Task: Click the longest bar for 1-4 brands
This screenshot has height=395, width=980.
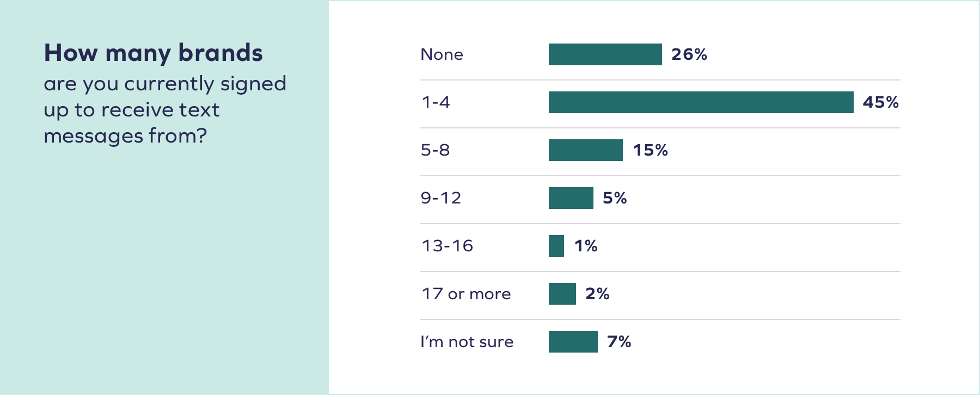Action: (701, 102)
